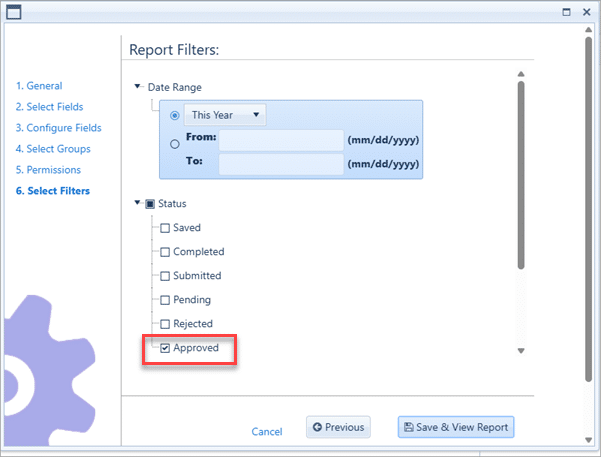Open step 3. Configure Fields
601x457 pixels.
point(58,128)
